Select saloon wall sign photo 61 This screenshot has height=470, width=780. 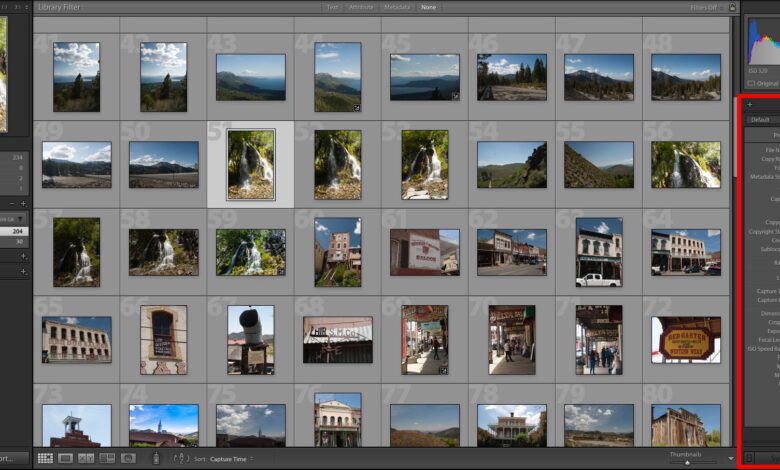coord(425,252)
